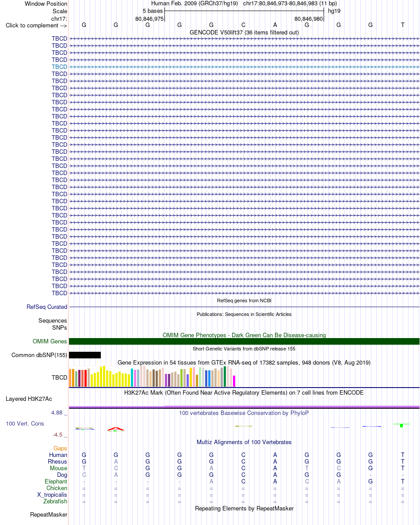The image size is (420, 525).
Task: Click the dark green bar in GTEx chart
Action: (x=225, y=377)
